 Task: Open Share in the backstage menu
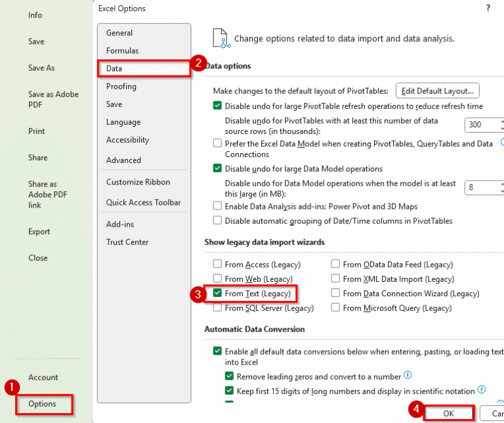tap(37, 158)
